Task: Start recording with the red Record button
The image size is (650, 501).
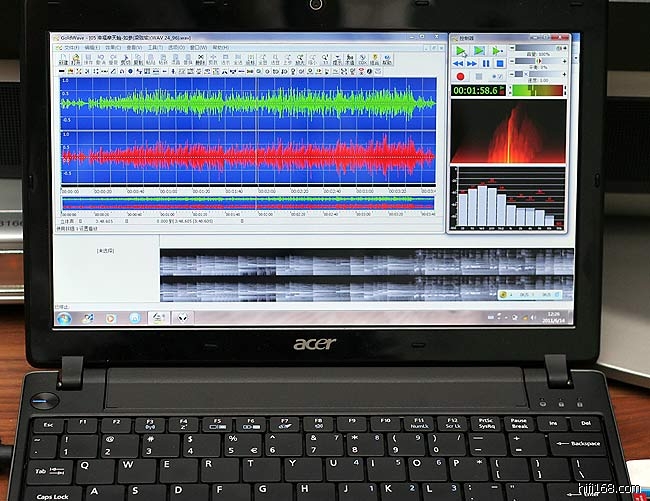Action: tap(460, 76)
